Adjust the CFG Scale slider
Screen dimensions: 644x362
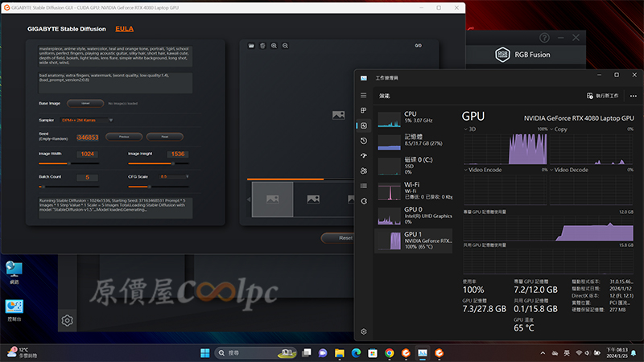click(159, 187)
